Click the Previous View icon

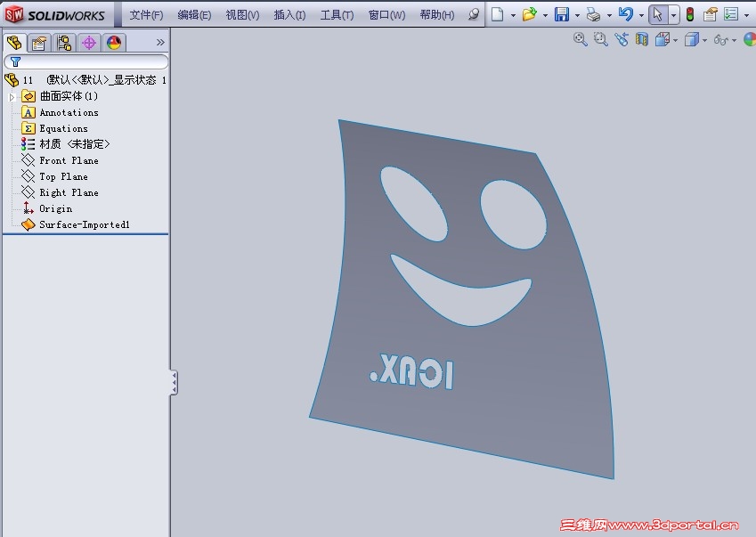point(622,39)
